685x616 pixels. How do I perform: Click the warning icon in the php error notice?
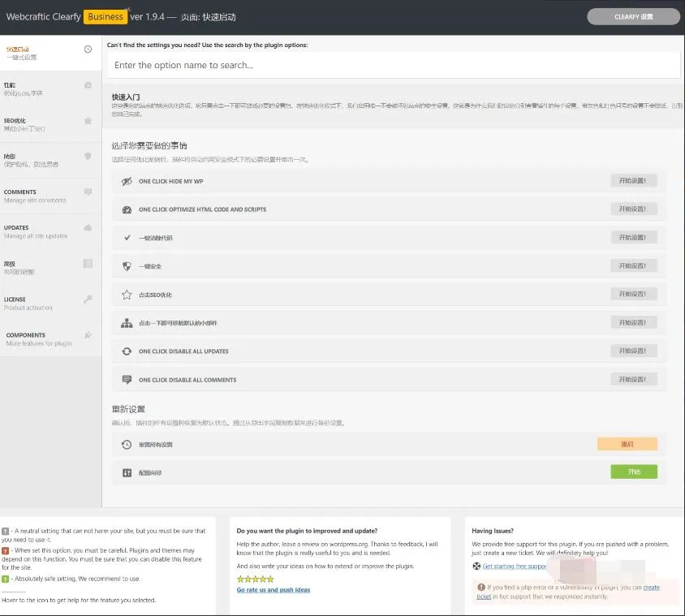pyautogui.click(x=481, y=587)
